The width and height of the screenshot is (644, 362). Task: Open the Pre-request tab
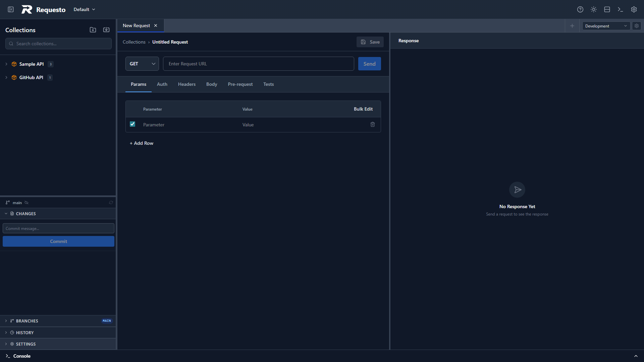click(x=240, y=84)
